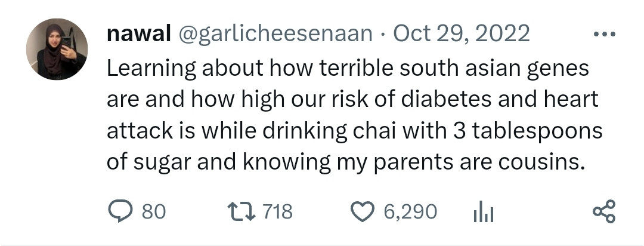
Task: Click the like count 6,290
Action: pos(410,211)
